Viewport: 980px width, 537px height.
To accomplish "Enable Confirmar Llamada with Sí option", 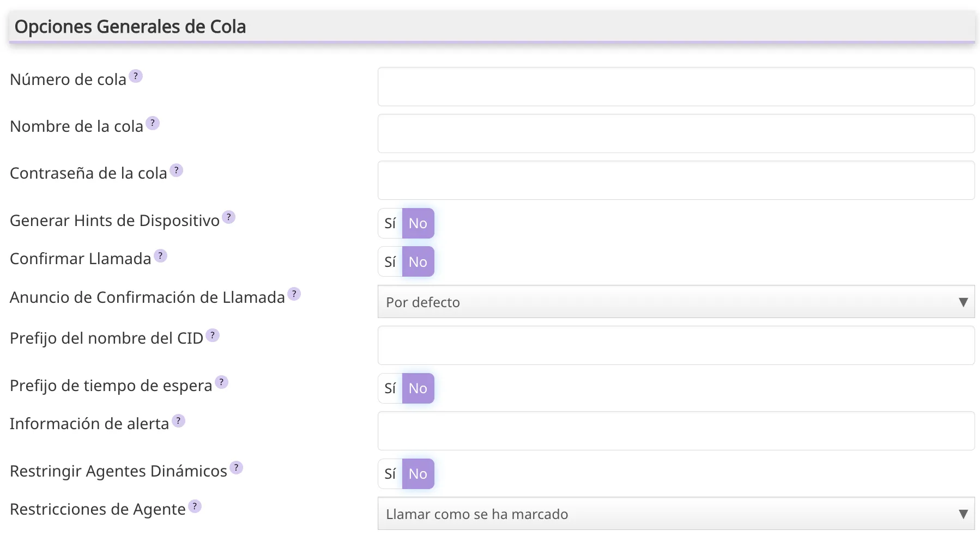I will pyautogui.click(x=390, y=262).
